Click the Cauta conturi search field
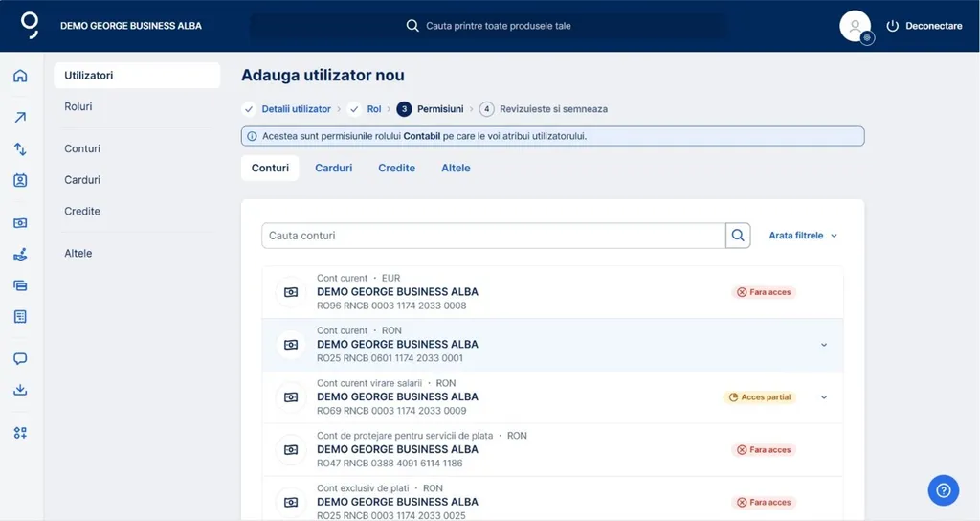980x521 pixels. (x=493, y=236)
